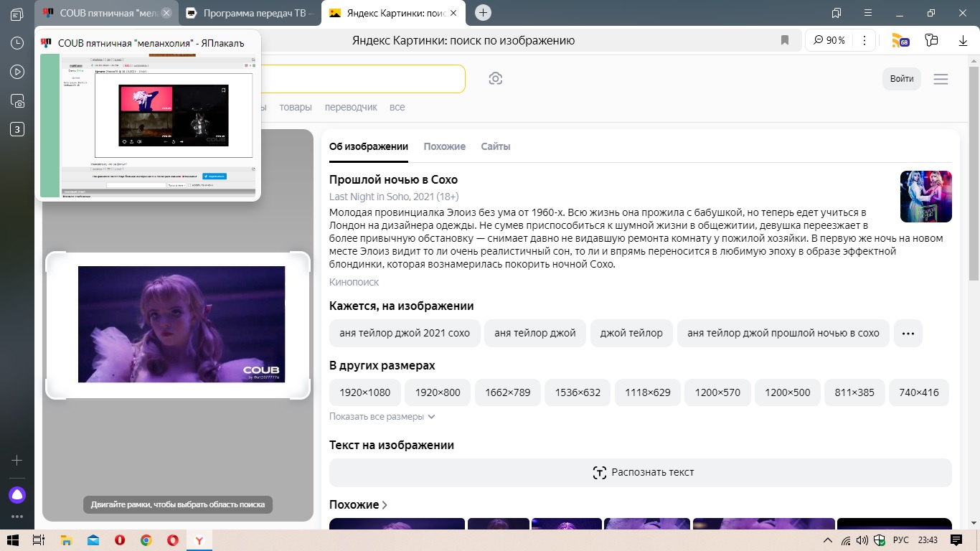This screenshot has width=980, height=551.
Task: Show all Yandex services via все
Action: tap(397, 107)
